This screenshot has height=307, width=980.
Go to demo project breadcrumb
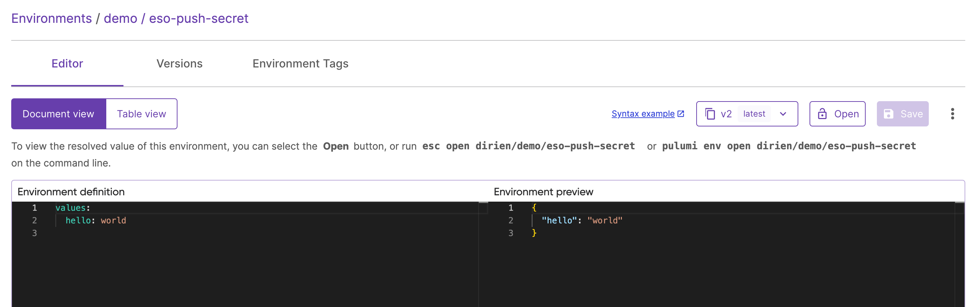click(121, 18)
